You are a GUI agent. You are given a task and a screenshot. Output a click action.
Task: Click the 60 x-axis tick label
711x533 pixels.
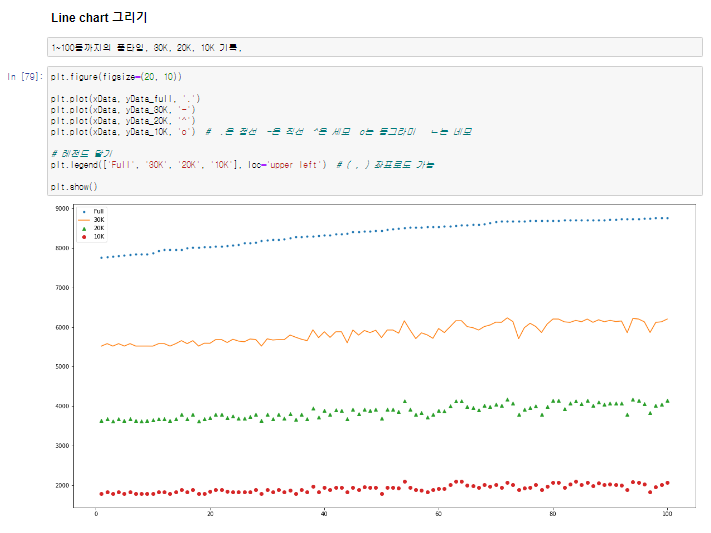click(438, 514)
